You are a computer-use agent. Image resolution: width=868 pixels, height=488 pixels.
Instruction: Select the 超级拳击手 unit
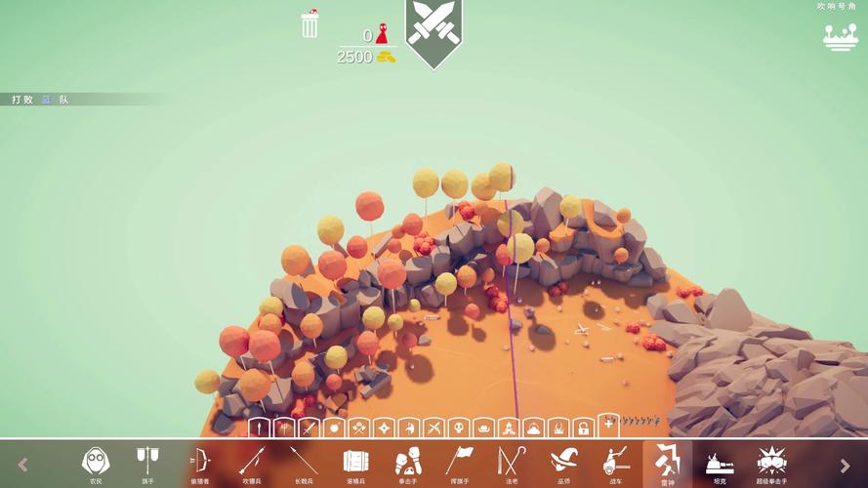click(771, 462)
